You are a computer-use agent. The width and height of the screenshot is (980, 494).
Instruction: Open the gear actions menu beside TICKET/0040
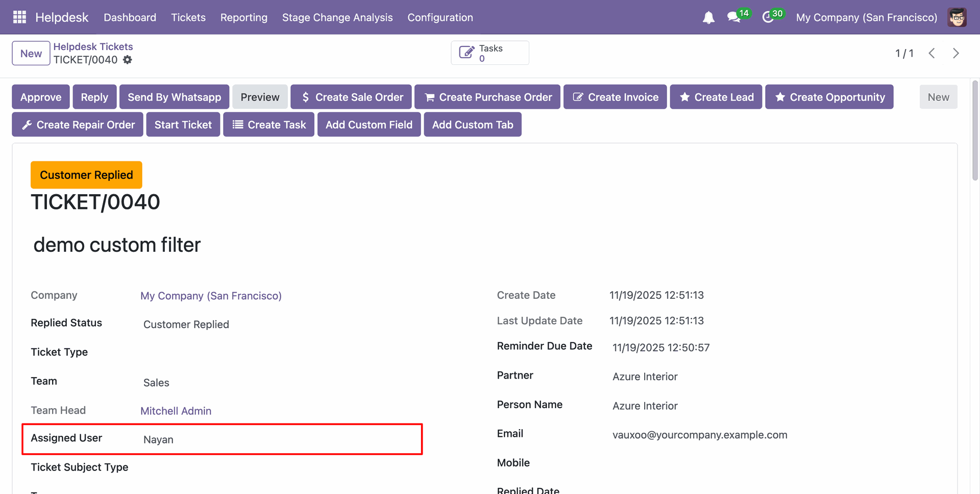[128, 60]
